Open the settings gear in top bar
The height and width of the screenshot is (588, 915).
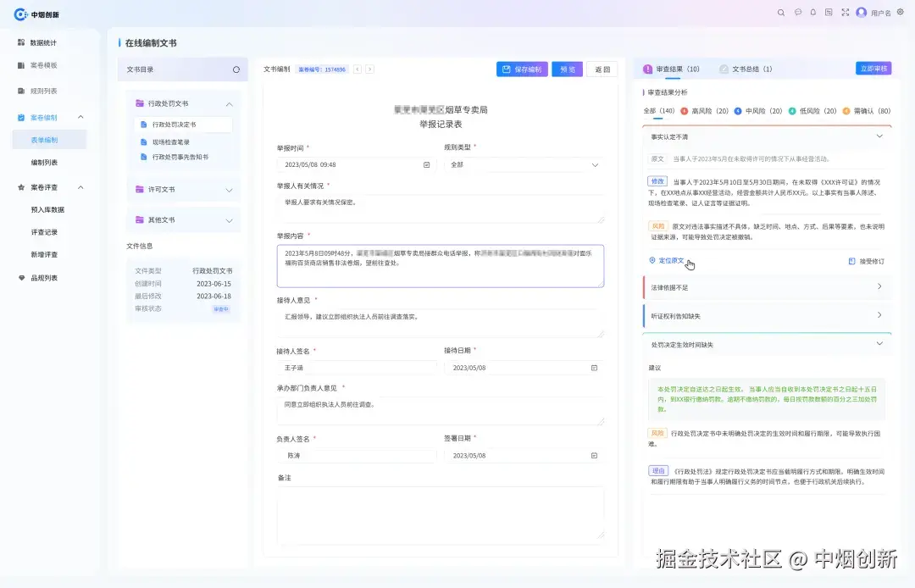[901, 13]
